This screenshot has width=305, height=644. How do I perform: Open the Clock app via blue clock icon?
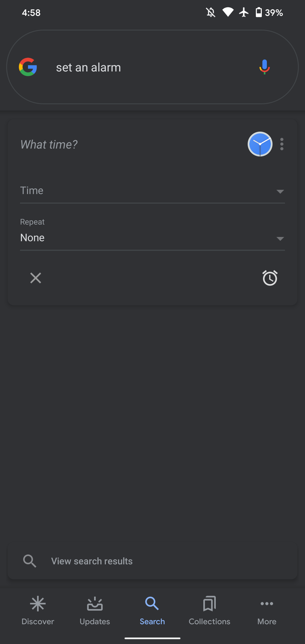[260, 144]
